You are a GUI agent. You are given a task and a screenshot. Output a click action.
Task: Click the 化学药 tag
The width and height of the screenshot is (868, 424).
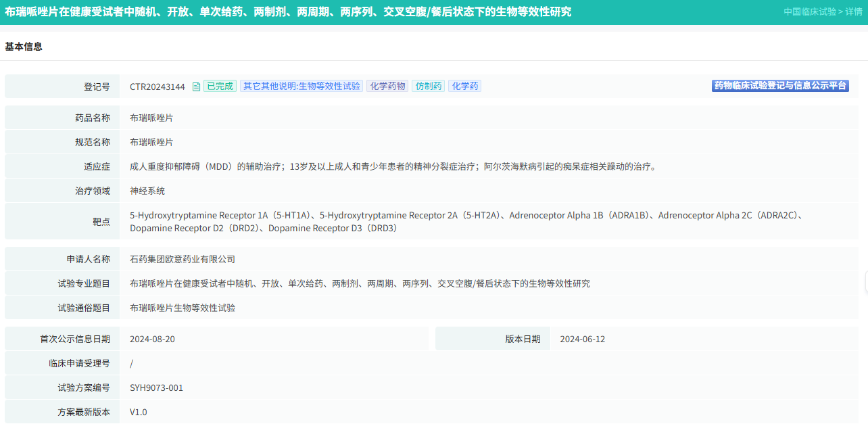(x=465, y=87)
